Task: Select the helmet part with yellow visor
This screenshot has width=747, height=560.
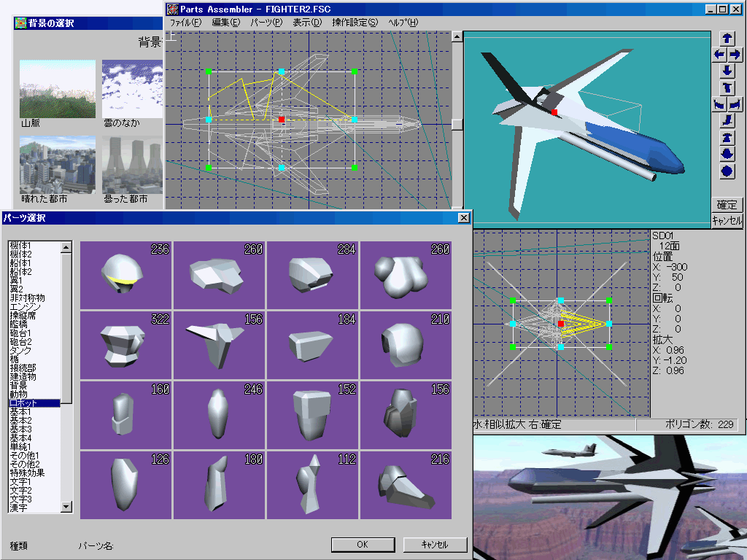Action: 125,275
